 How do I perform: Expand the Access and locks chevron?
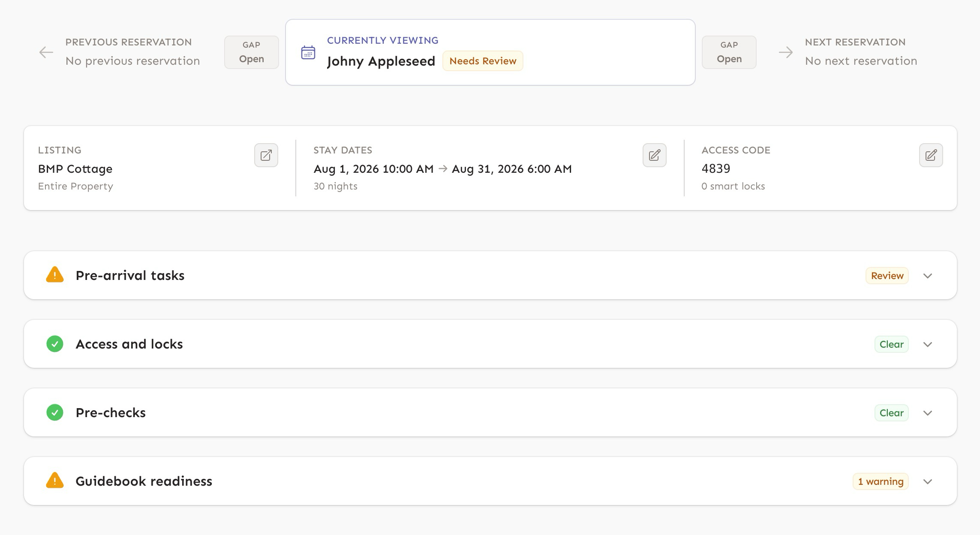[928, 344]
